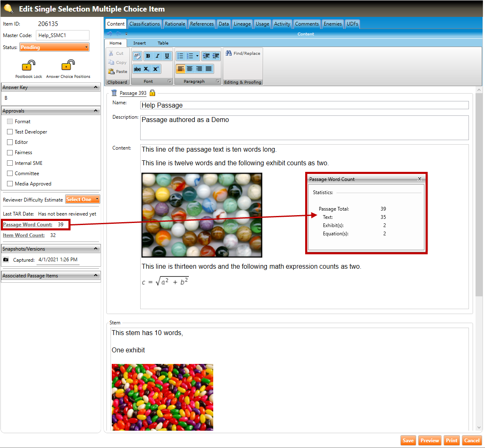Click the Save button
The width and height of the screenshot is (485, 448).
coord(408,441)
